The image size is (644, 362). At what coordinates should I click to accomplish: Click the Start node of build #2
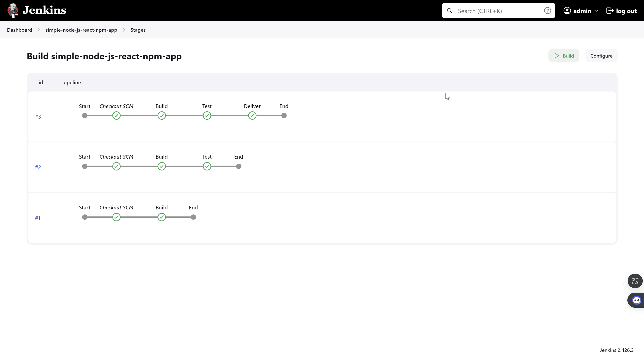click(x=85, y=166)
